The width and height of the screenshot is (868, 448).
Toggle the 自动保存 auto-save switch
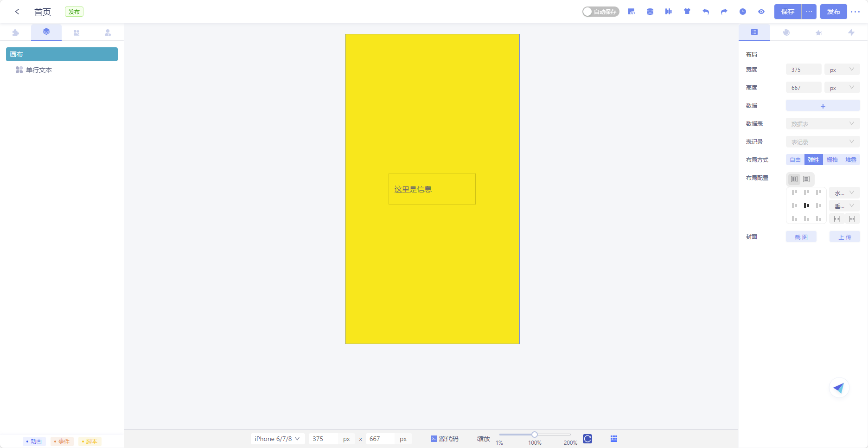click(600, 12)
